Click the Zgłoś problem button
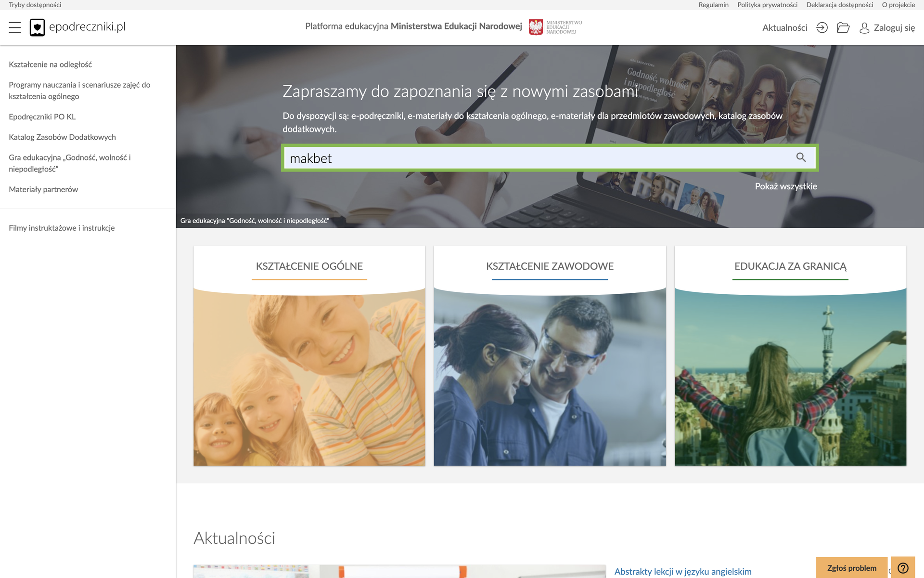 852,568
